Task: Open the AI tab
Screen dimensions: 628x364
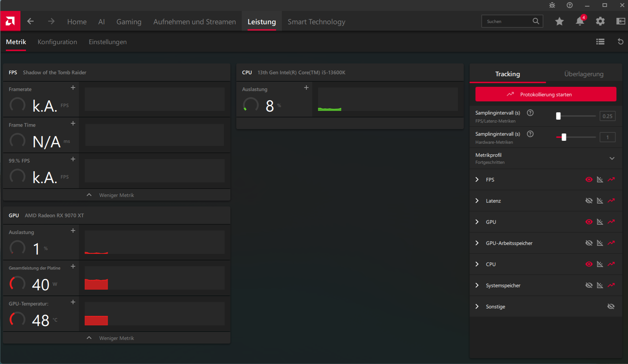Action: click(102, 22)
